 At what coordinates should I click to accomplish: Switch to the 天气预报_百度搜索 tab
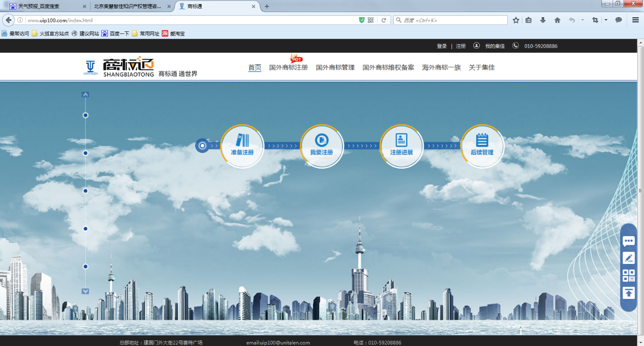pos(46,7)
